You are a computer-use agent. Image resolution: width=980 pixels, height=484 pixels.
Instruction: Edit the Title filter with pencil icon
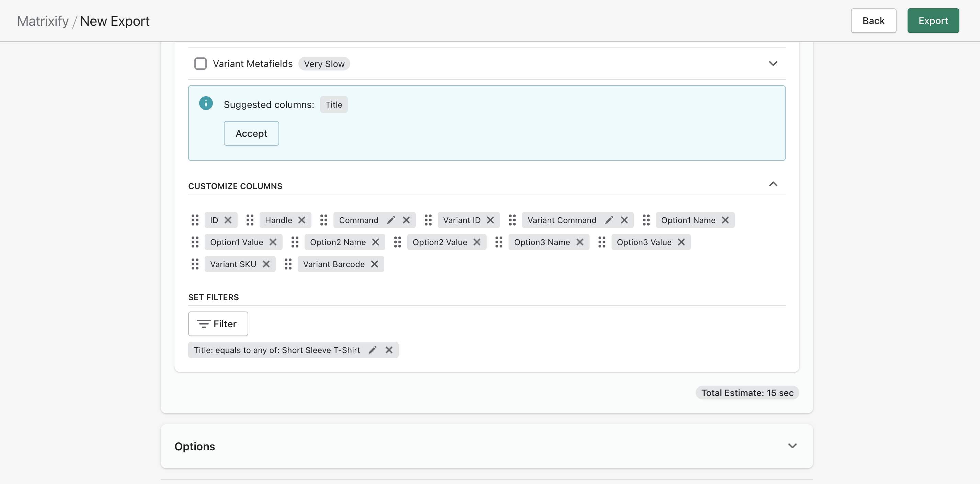tap(373, 350)
